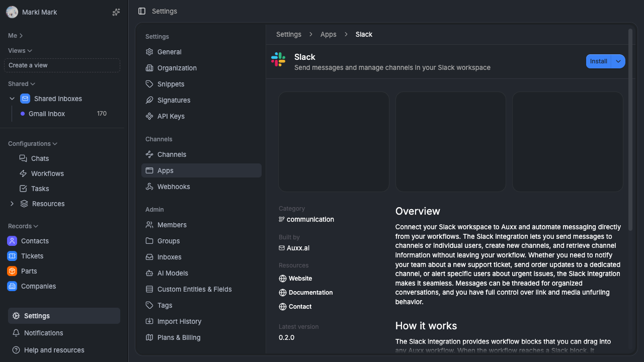The width and height of the screenshot is (644, 362).
Task: Click the Companies building icon
Action: (x=12, y=286)
